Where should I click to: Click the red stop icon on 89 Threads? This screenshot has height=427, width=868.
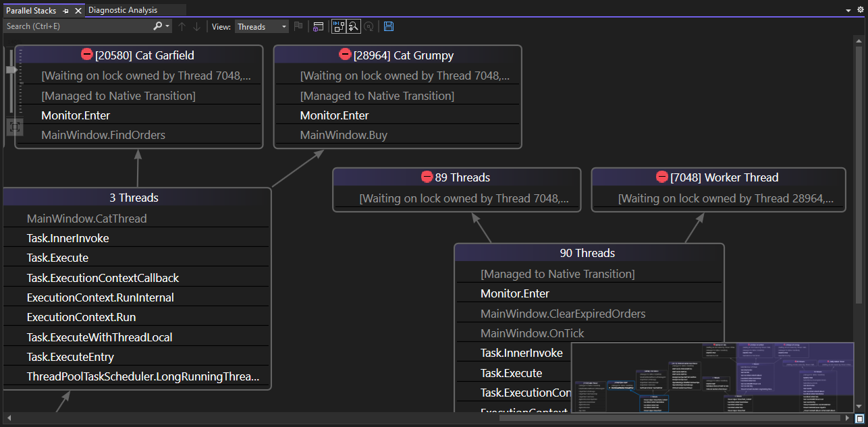[427, 177]
